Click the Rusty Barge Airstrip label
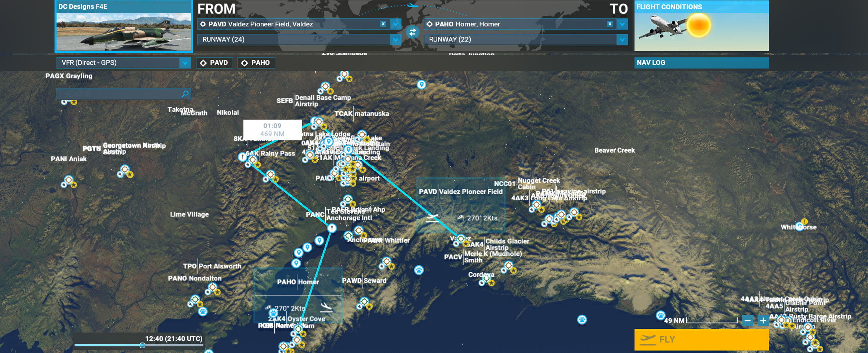Viewport: 868px width, 353px height. (820, 316)
